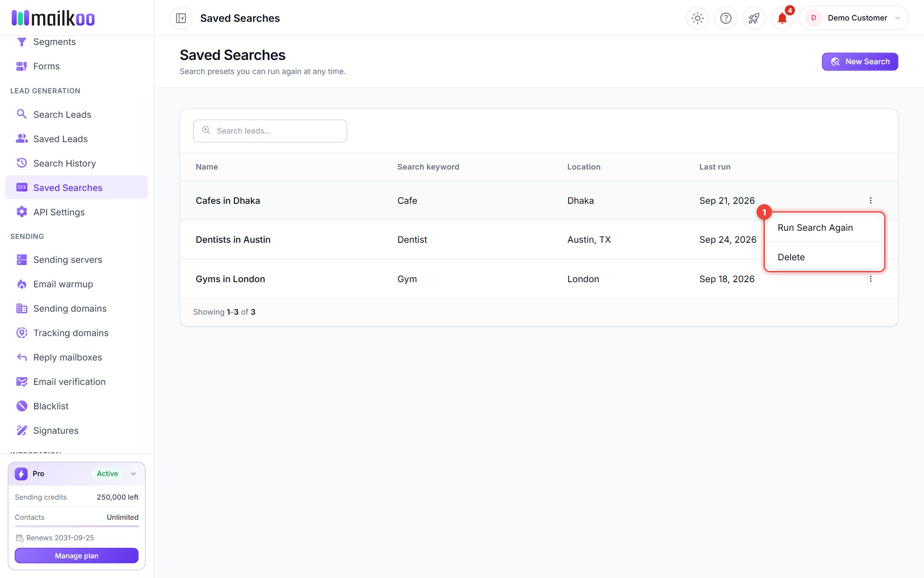Select Saved Searches sidebar item
The width and height of the screenshot is (924, 578).
pos(77,188)
